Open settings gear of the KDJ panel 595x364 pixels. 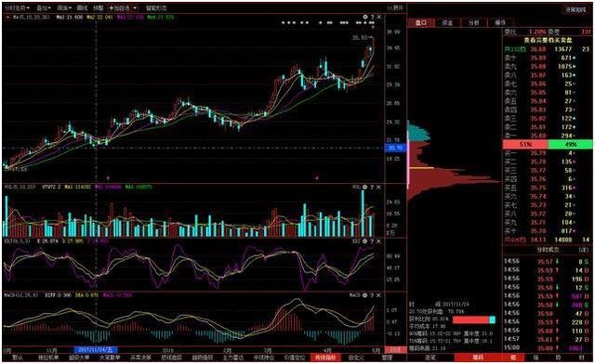(x=365, y=241)
